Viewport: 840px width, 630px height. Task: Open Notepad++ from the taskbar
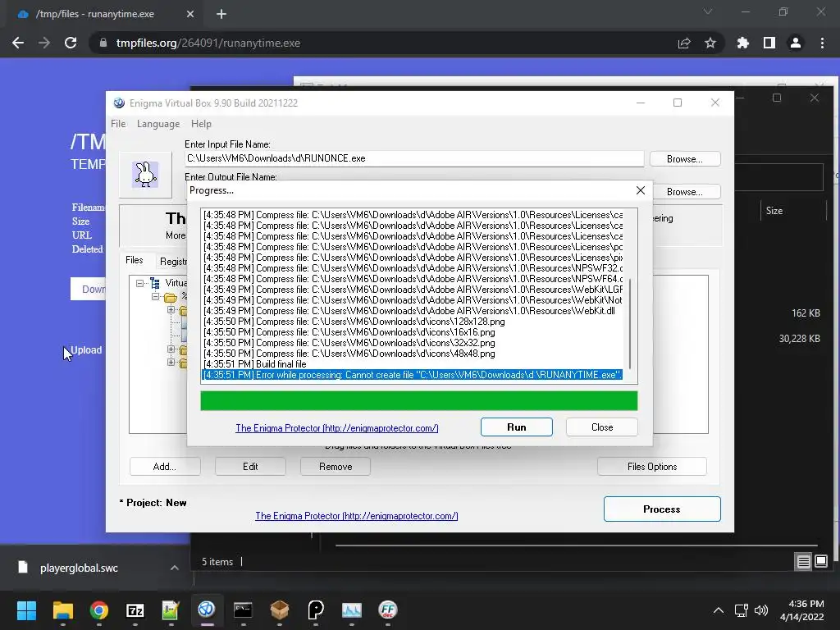[171, 610]
